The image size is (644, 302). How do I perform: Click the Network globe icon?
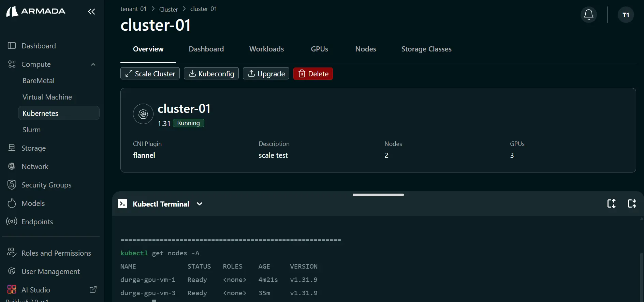tap(12, 166)
